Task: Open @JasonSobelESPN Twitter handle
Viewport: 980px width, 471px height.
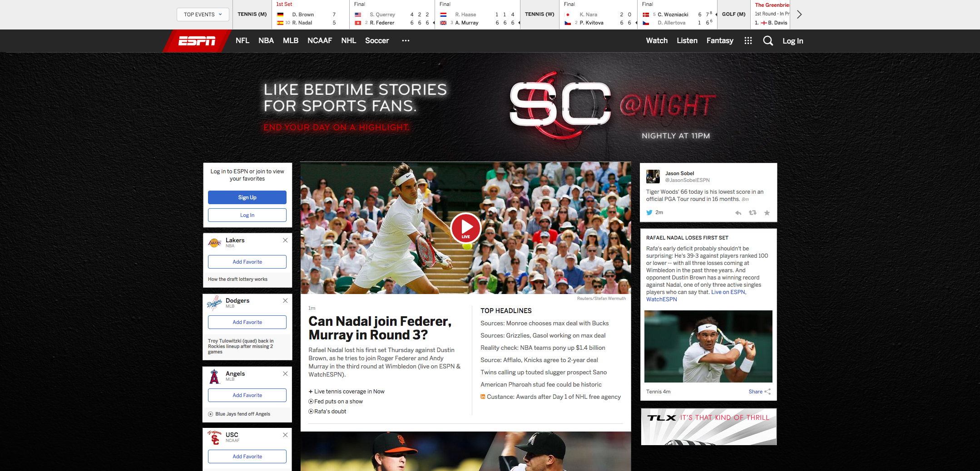Action: (687, 180)
